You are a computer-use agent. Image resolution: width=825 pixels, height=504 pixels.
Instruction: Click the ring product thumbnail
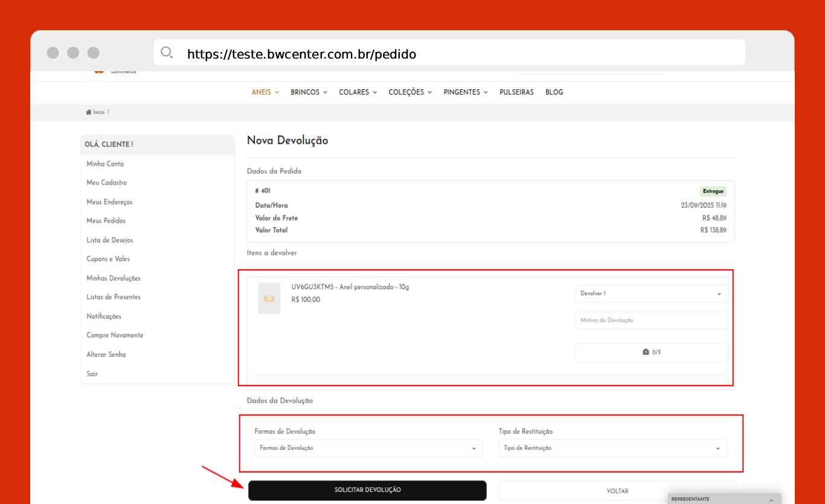(x=269, y=298)
